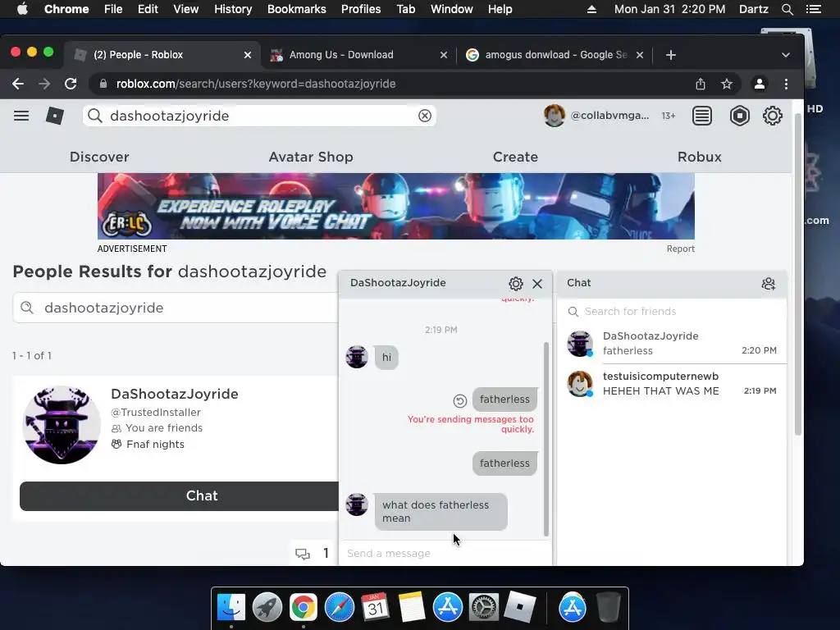Click the chat conversation scrollbar
The width and height of the screenshot is (840, 630).
(x=546, y=439)
